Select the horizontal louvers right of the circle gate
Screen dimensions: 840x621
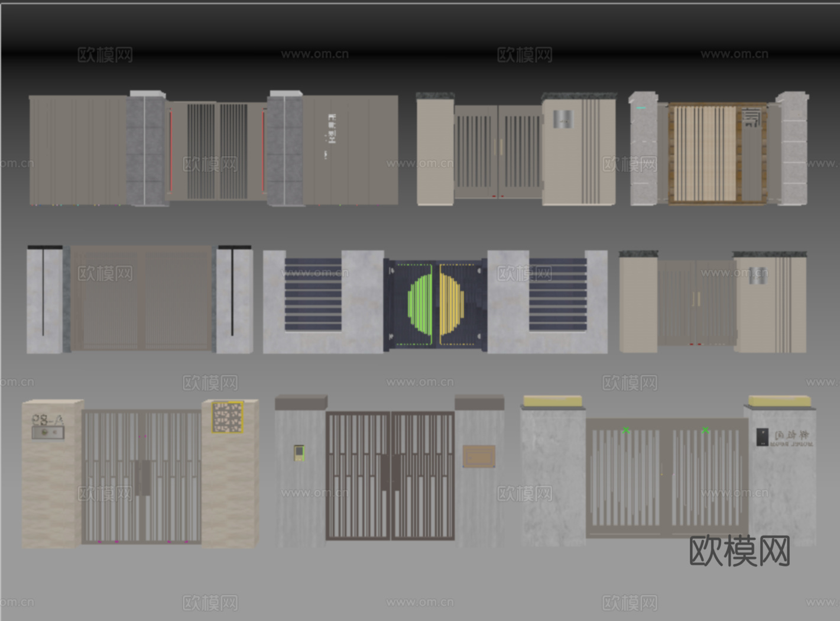(x=557, y=294)
